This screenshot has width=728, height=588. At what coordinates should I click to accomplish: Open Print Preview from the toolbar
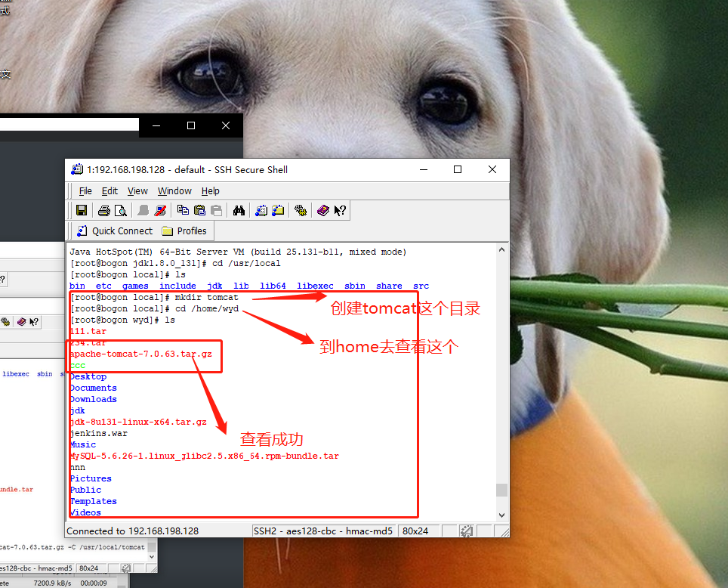point(121,211)
